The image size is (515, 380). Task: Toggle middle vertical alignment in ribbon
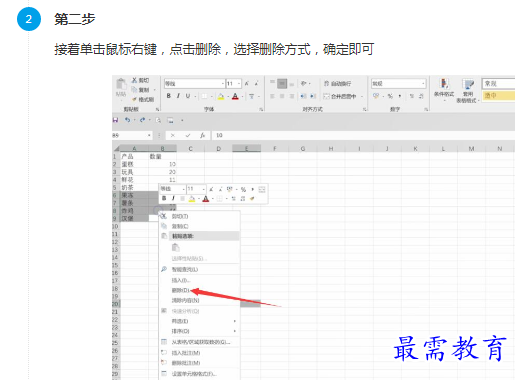[x=282, y=83]
